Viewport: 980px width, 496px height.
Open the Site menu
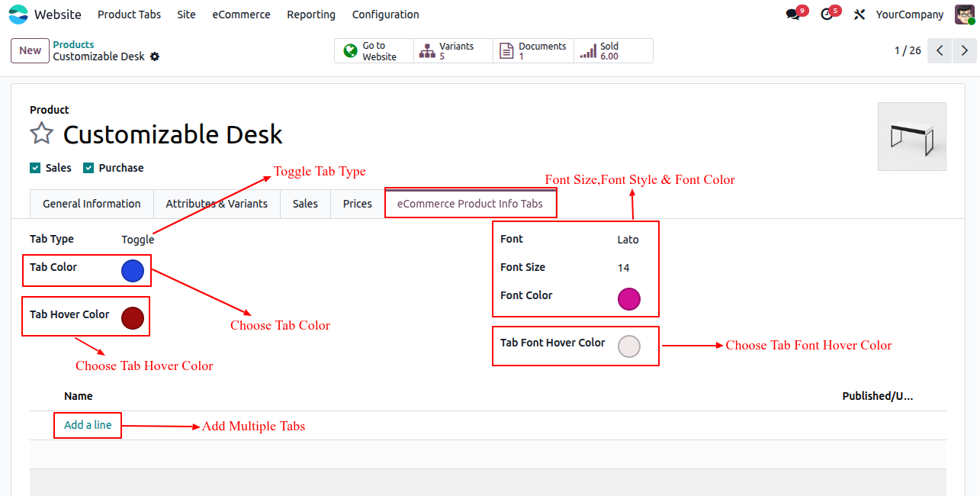pos(186,14)
